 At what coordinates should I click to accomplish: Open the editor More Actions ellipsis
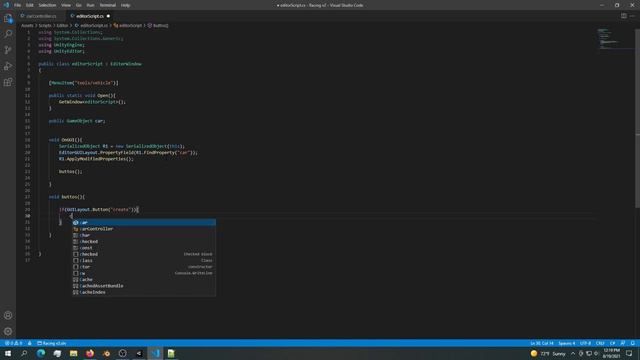click(x=632, y=16)
